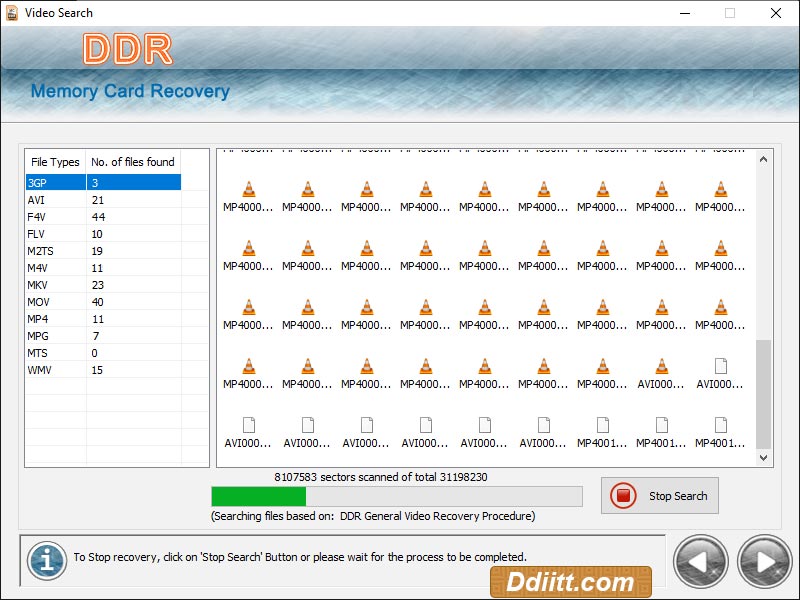Click the back arrow navigation button
The height and width of the screenshot is (600, 800).
pyautogui.click(x=700, y=562)
